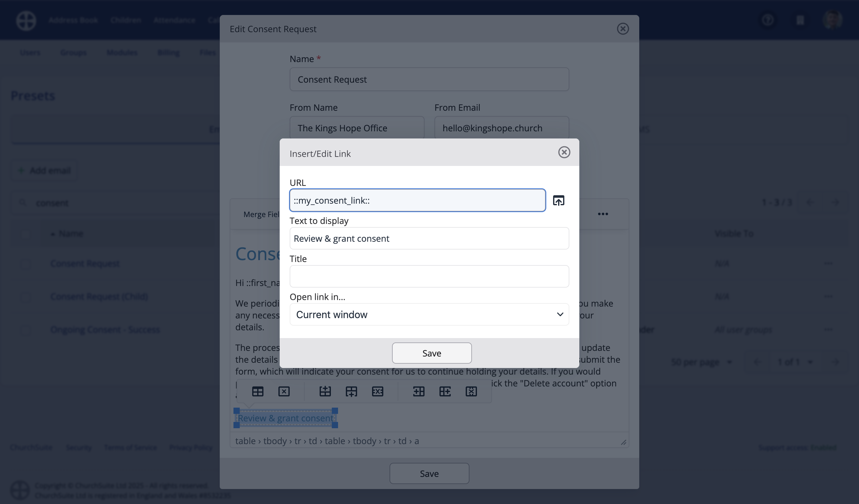The width and height of the screenshot is (859, 504).
Task: Click the editor resize handle corner
Action: [623, 442]
